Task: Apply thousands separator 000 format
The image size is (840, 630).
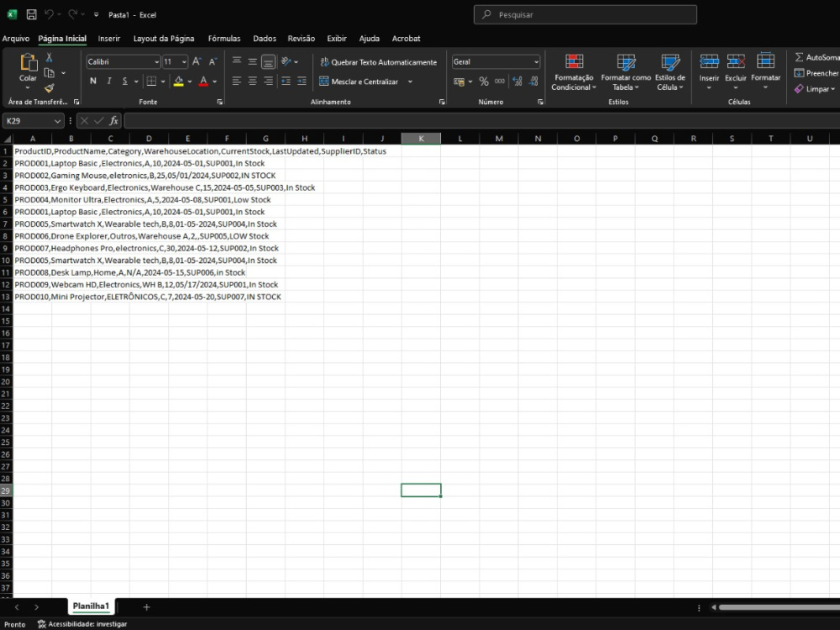Action: tap(499, 81)
